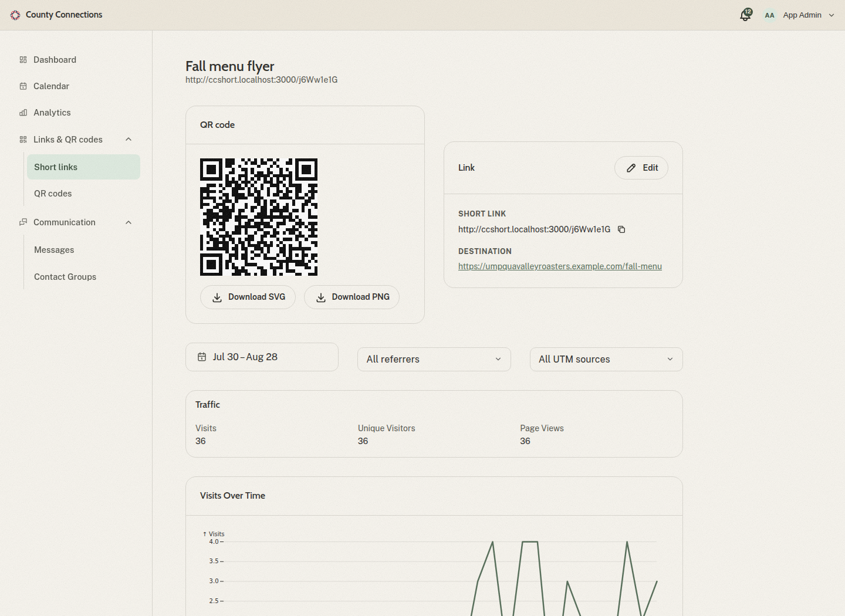Open the All UTM sources dropdown
The image size is (845, 616).
[606, 359]
